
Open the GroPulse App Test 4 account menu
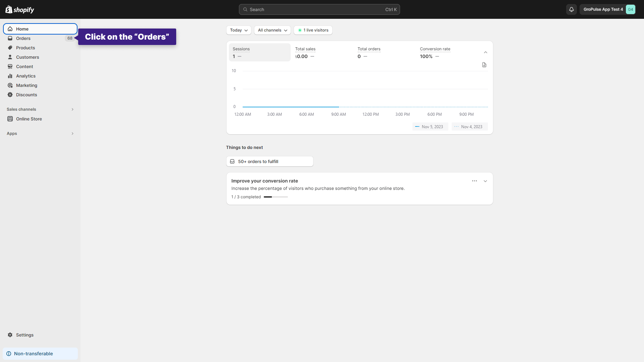(607, 9)
